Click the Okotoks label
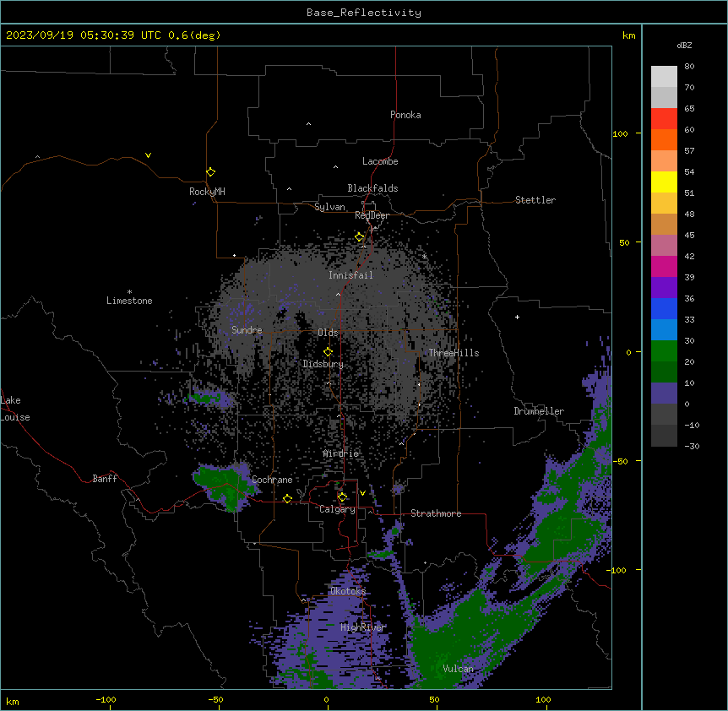Viewport: 728px width, 711px height. (348, 591)
